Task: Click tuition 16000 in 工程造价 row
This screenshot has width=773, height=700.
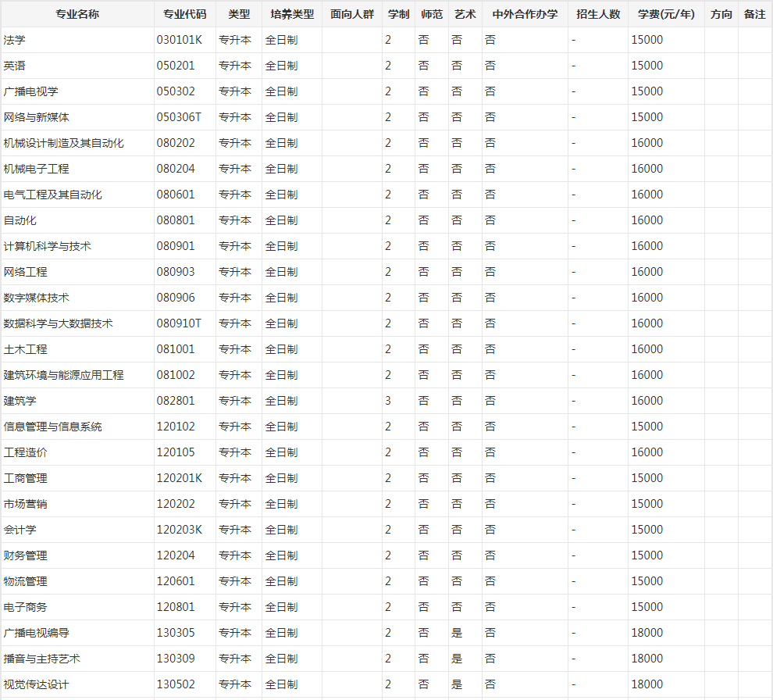Action: pyautogui.click(x=647, y=452)
